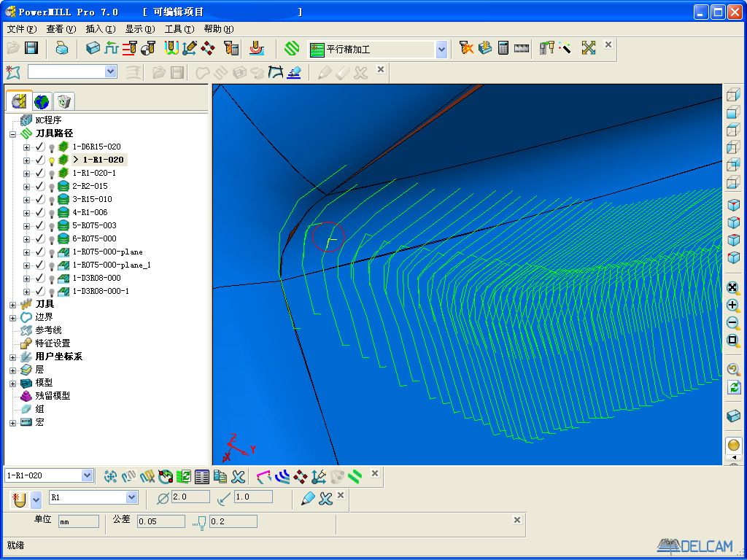Select the 特征设置 tree item
747x560 pixels.
pos(53,344)
